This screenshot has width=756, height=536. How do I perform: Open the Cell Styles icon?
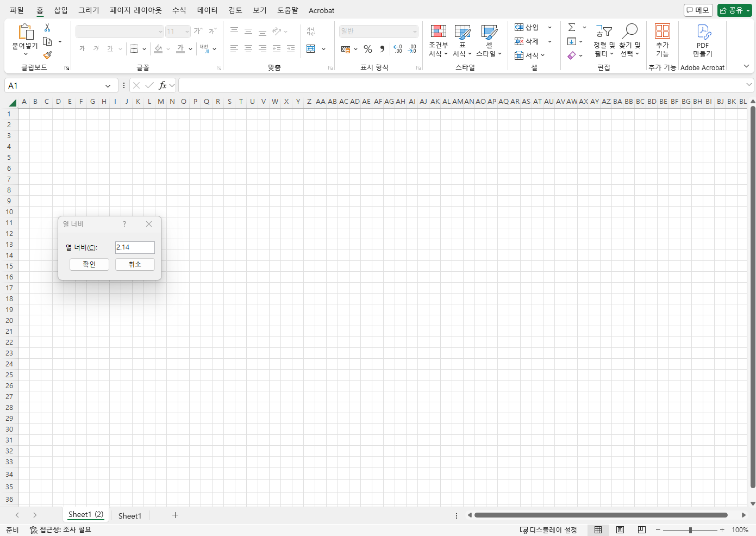[489, 32]
